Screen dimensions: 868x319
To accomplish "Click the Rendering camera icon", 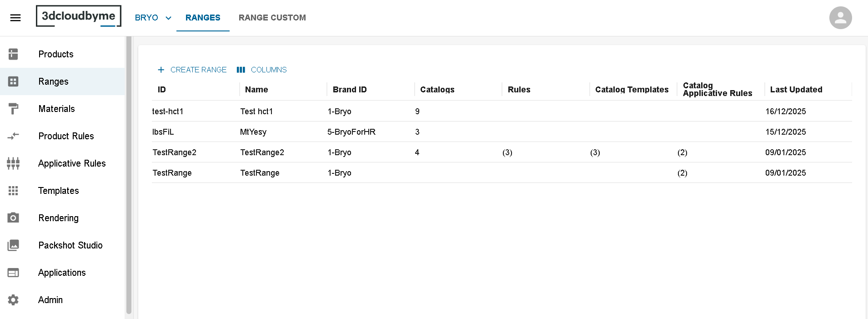I will click(13, 218).
